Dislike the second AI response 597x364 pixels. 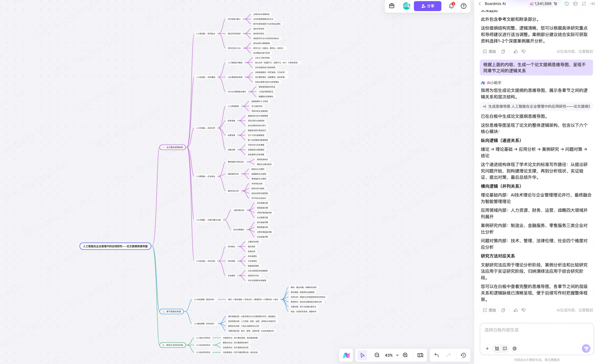(524, 310)
